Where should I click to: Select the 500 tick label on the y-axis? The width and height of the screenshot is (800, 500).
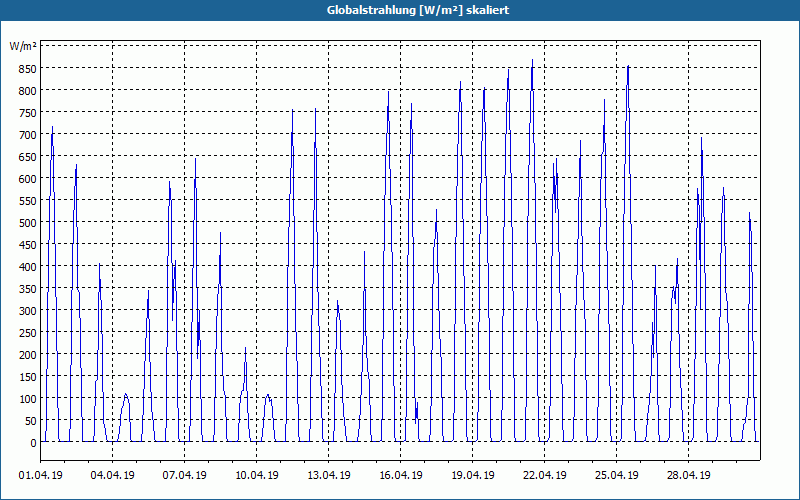click(x=28, y=223)
